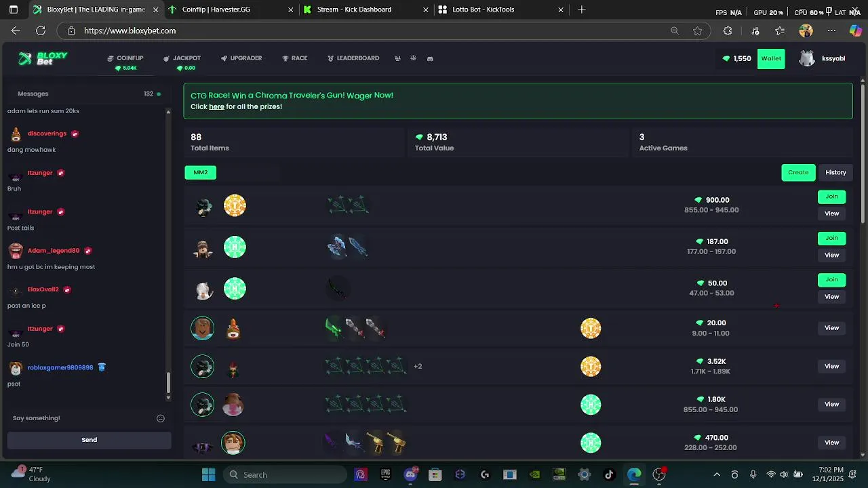Open Epic Games Launcher from taskbar
The width and height of the screenshot is (868, 488).
tap(385, 474)
